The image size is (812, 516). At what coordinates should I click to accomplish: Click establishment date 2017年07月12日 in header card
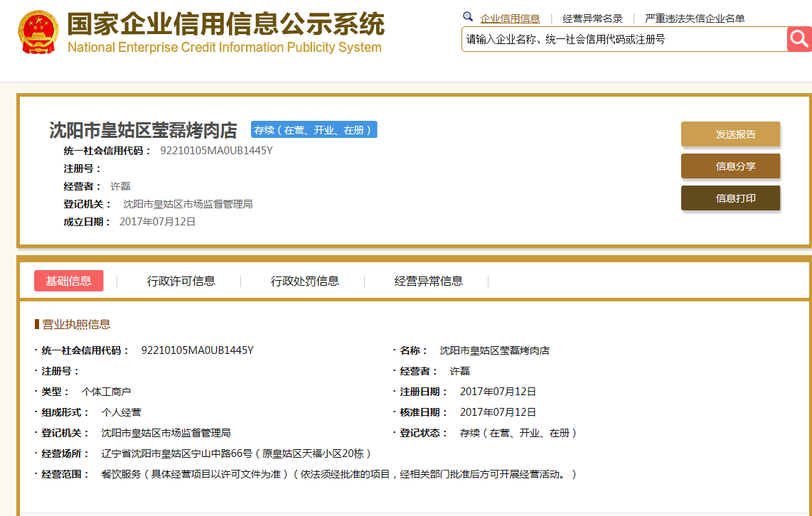[157, 222]
